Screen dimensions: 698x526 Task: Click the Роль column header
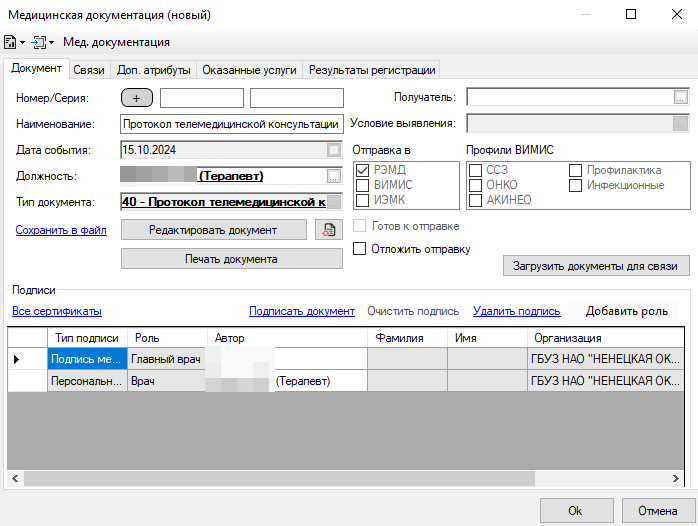(167, 338)
